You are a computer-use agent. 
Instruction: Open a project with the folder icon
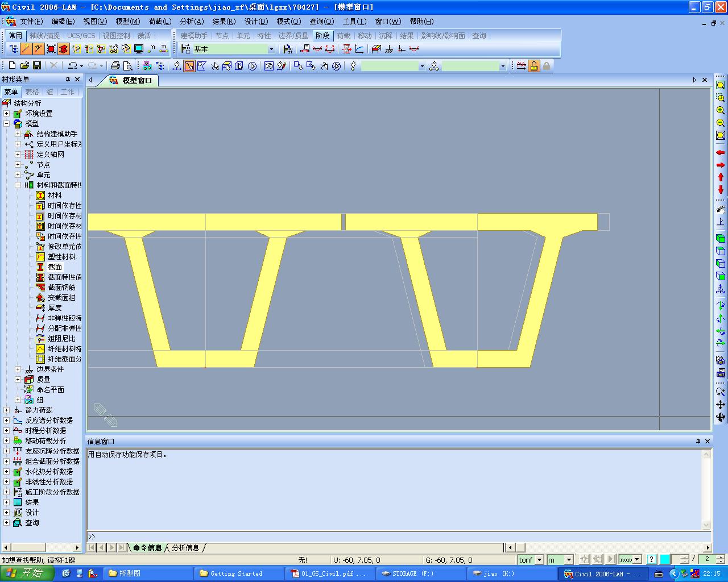(24, 66)
